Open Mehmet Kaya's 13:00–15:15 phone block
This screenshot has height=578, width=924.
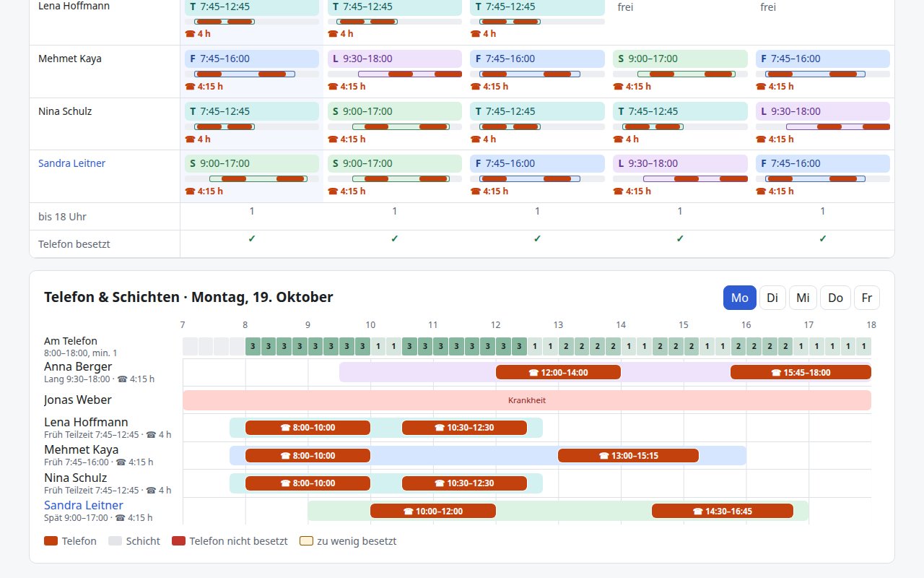(x=628, y=456)
